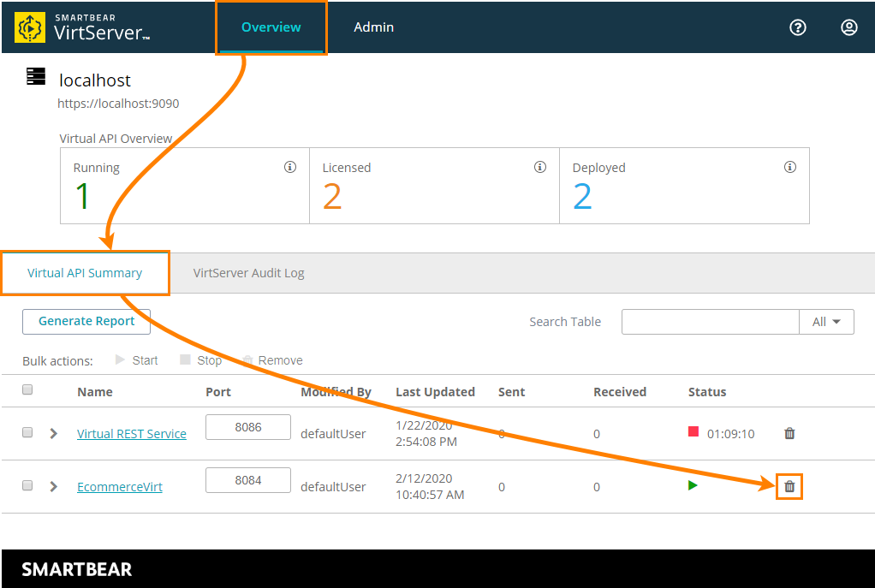Click the 01:09:10 timer text

point(730,433)
